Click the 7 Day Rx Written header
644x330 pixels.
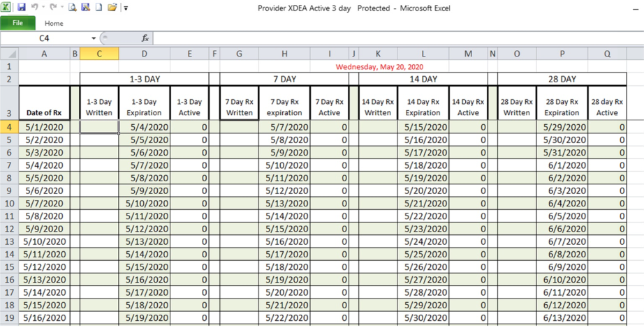(x=240, y=103)
